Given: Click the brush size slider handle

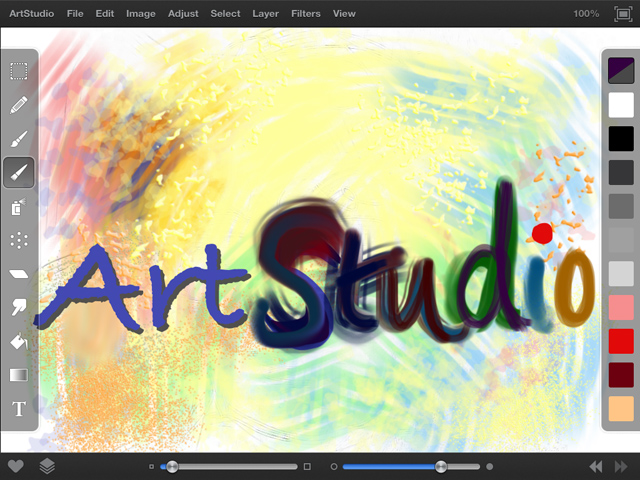Looking at the screenshot, I should coord(172,467).
